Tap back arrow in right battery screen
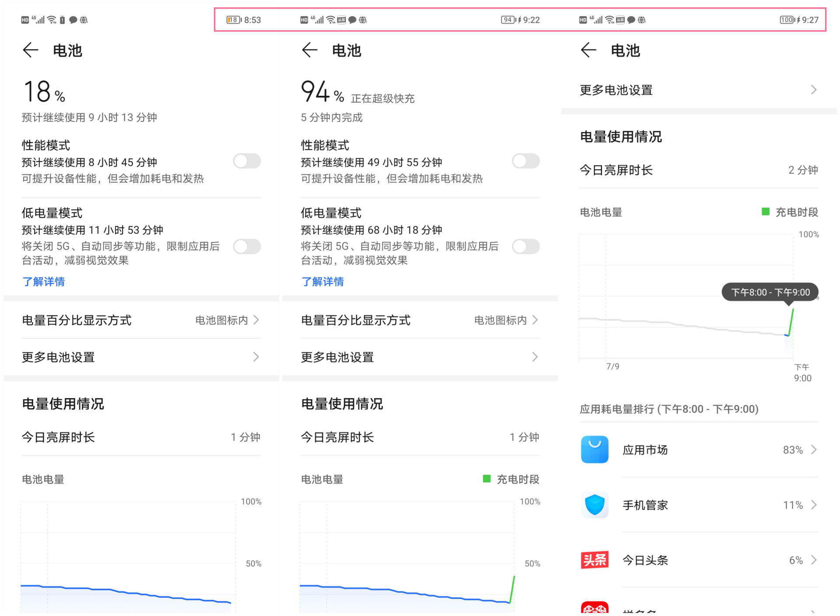 [588, 50]
